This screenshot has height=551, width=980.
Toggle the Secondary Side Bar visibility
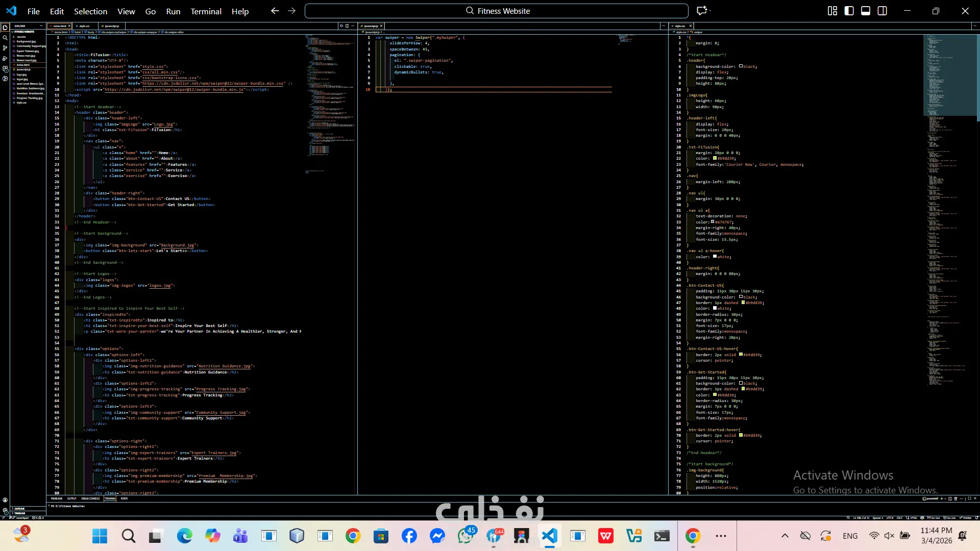click(x=883, y=11)
